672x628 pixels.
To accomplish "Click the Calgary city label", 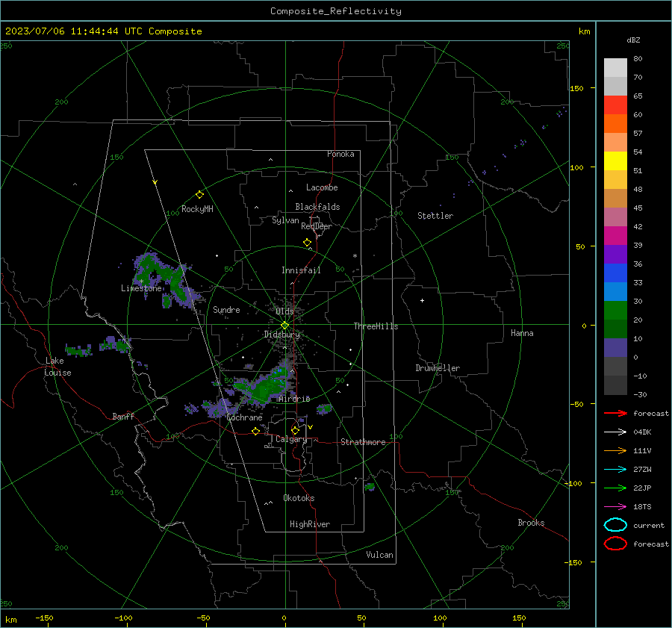I will click(291, 439).
